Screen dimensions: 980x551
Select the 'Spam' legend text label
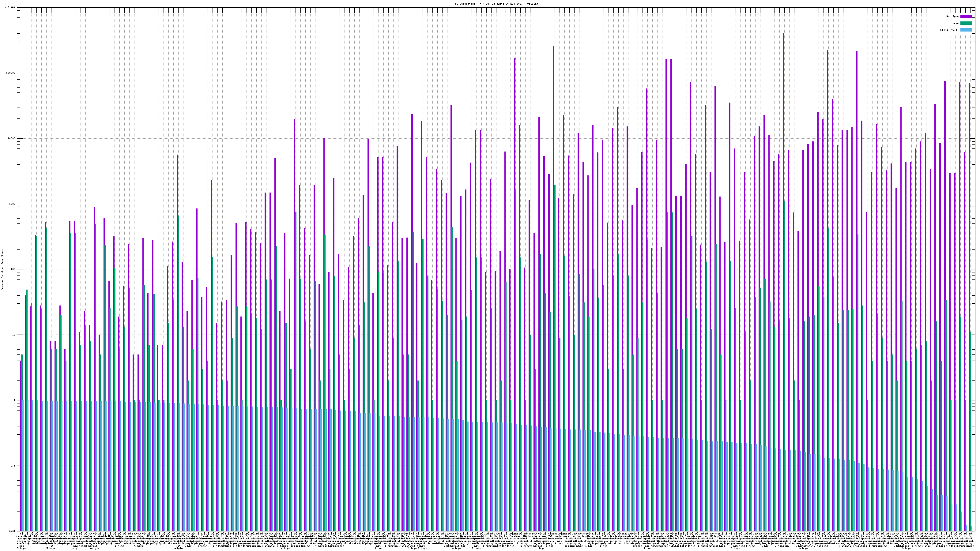pos(956,23)
